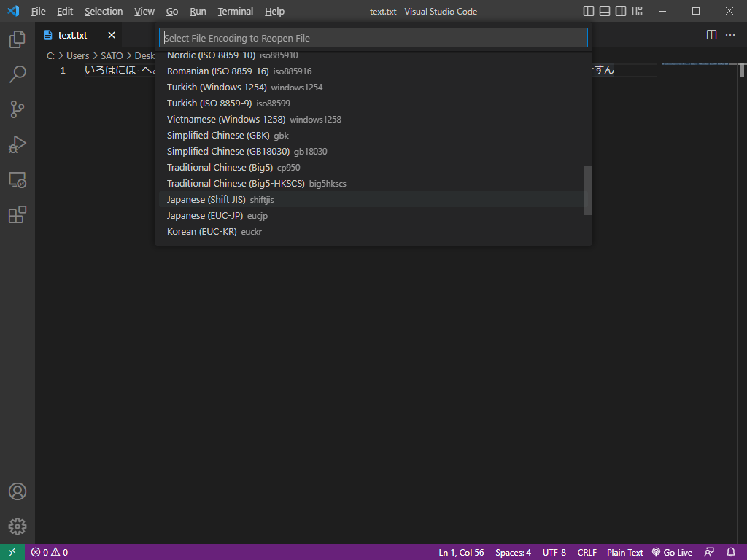Screen dimensions: 747x560
Task: Focus the Select File Encoding input field
Action: click(x=373, y=38)
